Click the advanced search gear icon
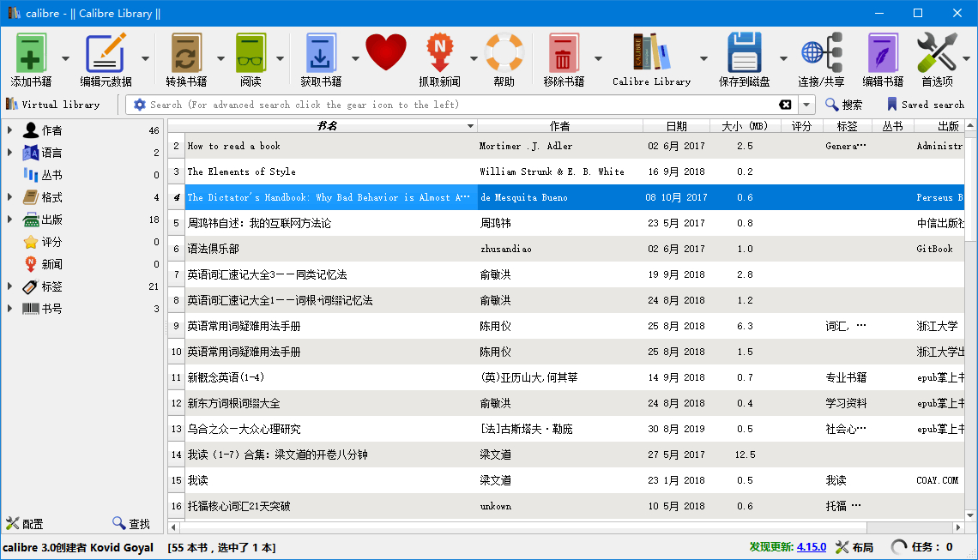Image resolution: width=978 pixels, height=560 pixels. (x=140, y=105)
